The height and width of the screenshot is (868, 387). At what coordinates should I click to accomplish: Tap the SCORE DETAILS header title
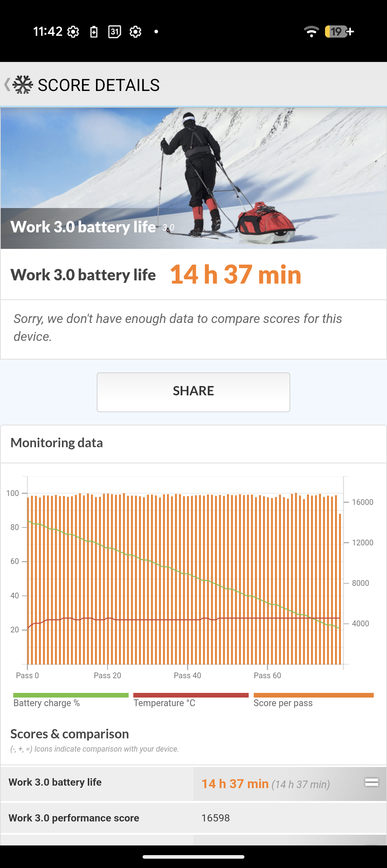click(x=99, y=85)
